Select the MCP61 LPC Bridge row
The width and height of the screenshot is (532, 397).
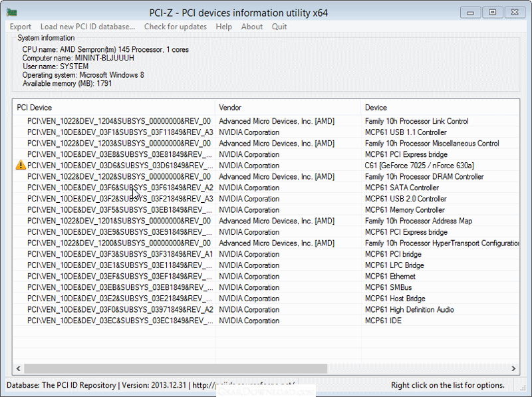(267, 265)
